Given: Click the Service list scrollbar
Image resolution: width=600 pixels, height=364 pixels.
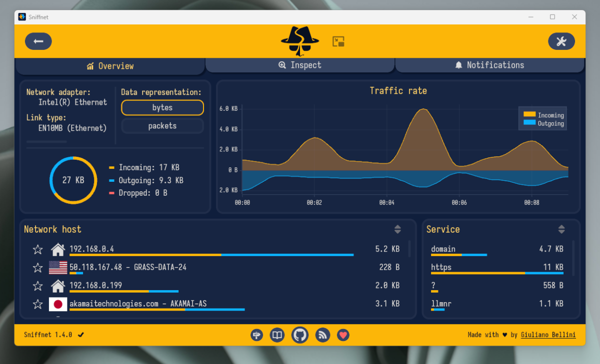Looking at the screenshot, I should pyautogui.click(x=573, y=258).
